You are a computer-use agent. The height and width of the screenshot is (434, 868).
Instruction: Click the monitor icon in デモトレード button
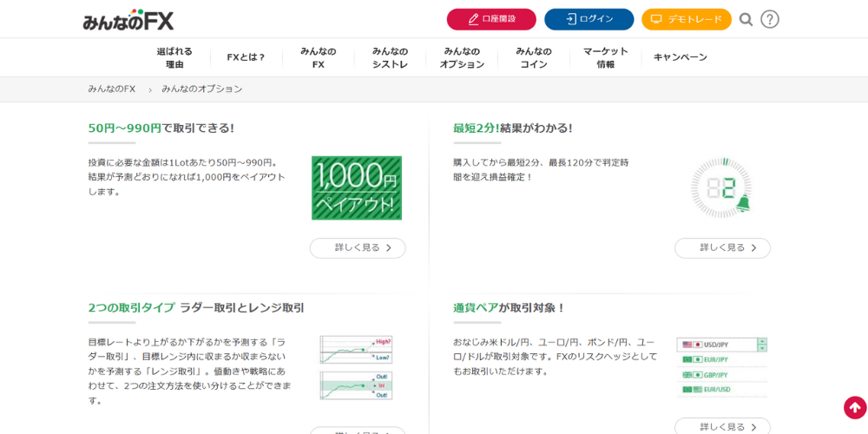(656, 19)
